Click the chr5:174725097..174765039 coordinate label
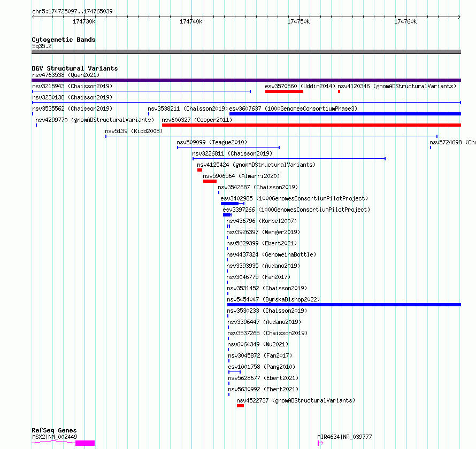The image size is (476, 449). click(x=72, y=11)
